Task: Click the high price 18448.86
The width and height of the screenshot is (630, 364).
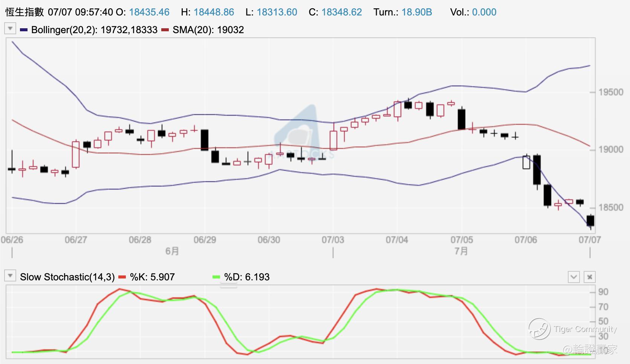Action: click(x=214, y=12)
